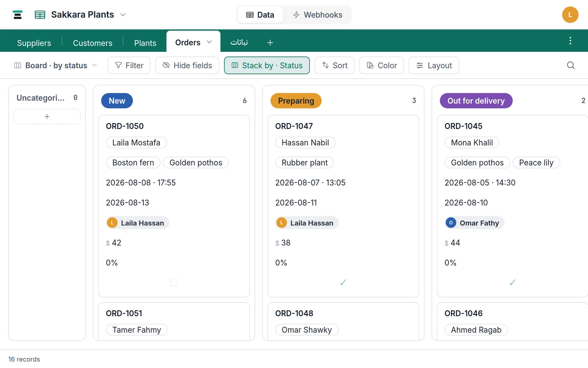Click the Filter button
The height and width of the screenshot is (368, 588).
pos(129,65)
